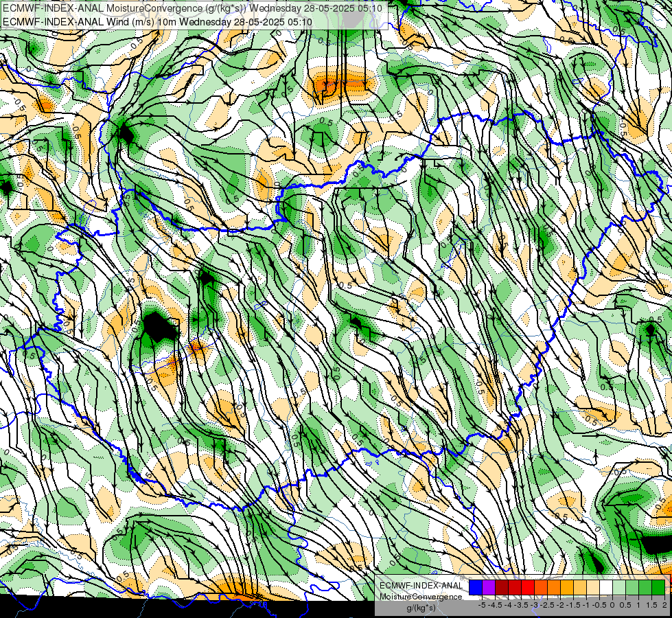This screenshot has height=618, width=672.
Task: Click the -1.5 tick label on the legend scale
Action: coord(573,605)
